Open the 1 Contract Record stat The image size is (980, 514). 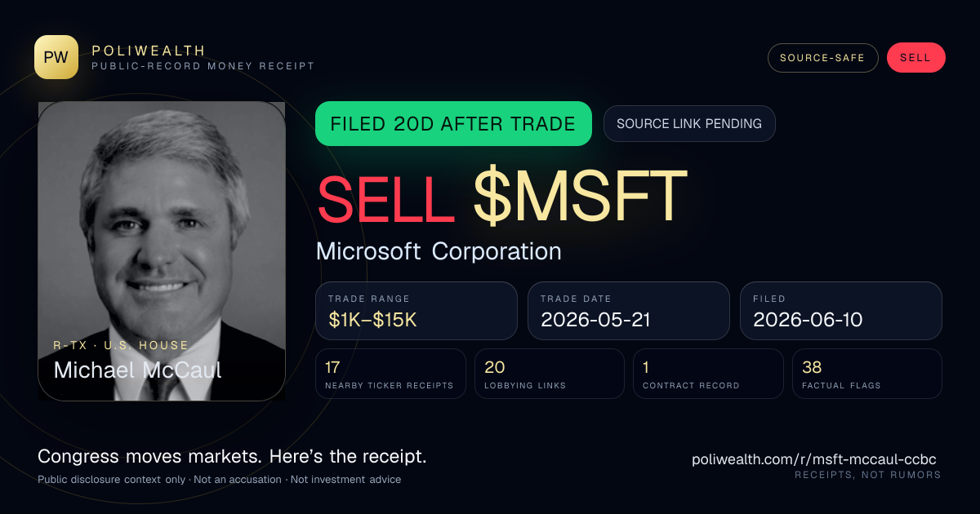click(708, 374)
